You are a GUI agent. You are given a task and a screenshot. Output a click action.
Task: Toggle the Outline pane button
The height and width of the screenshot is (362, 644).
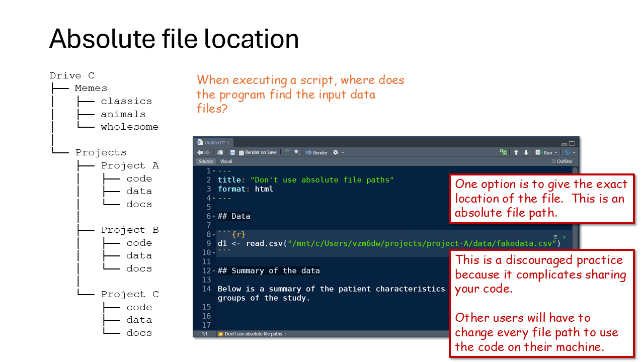tap(561, 161)
